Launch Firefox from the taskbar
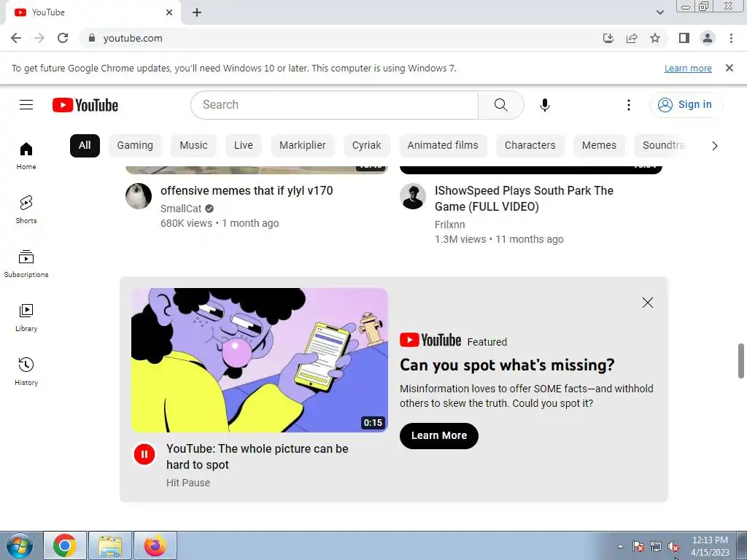747x560 pixels. 155,545
